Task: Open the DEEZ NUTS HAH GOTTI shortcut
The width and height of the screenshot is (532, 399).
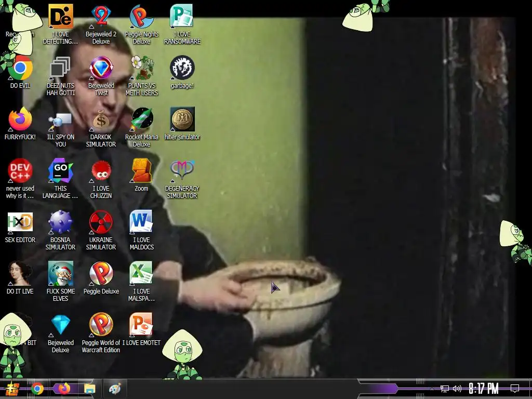Action: point(60,68)
